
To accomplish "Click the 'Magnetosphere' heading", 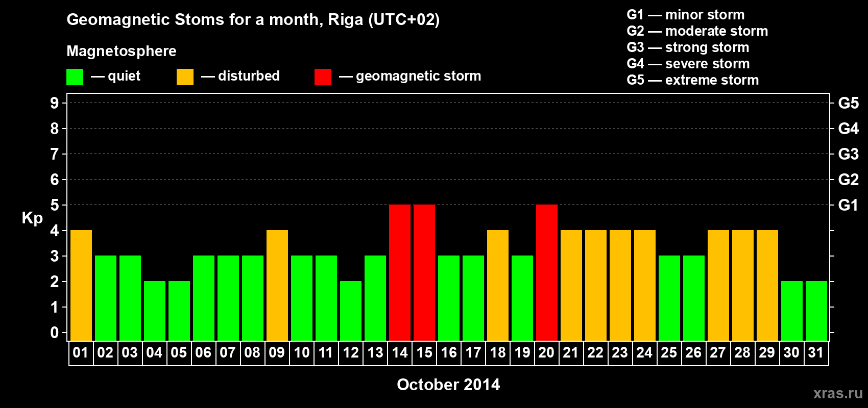I will click(122, 51).
